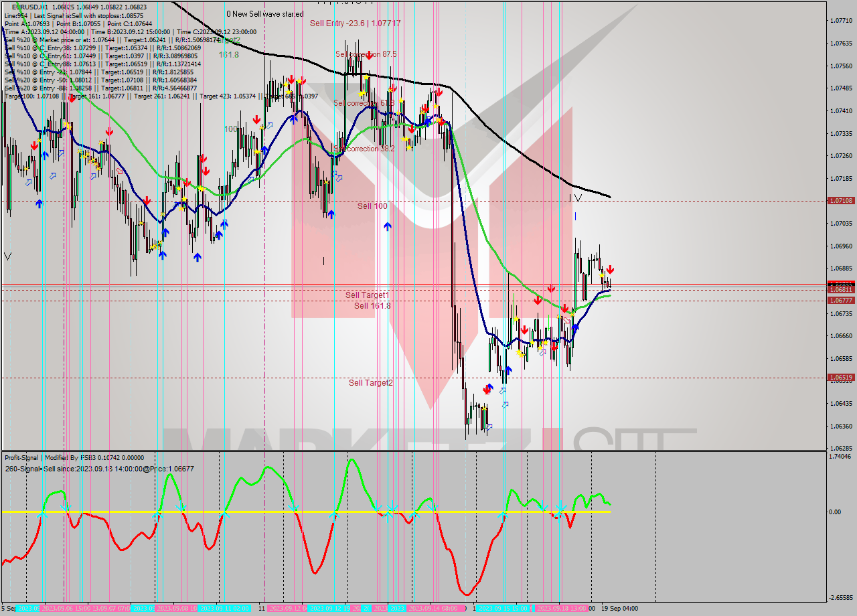Click the 'Sell Entry -23.6 | 1.07717' red text
The image size is (857, 616).
[355, 23]
